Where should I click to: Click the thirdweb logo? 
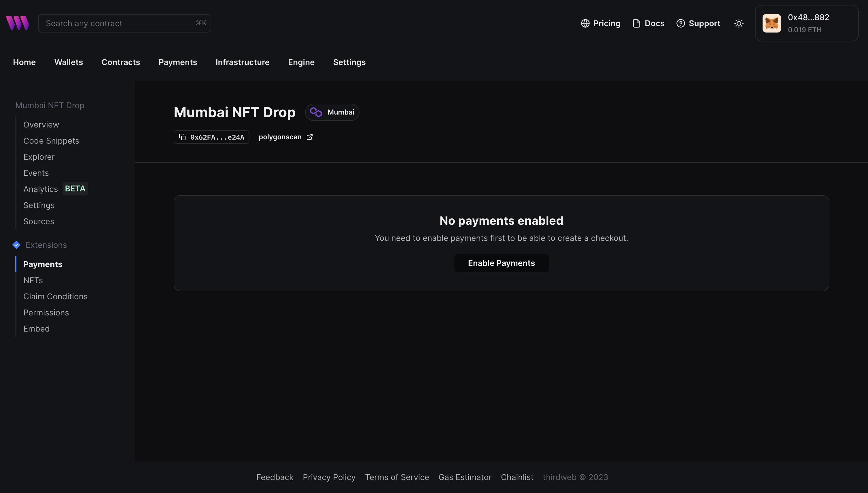[x=17, y=23]
